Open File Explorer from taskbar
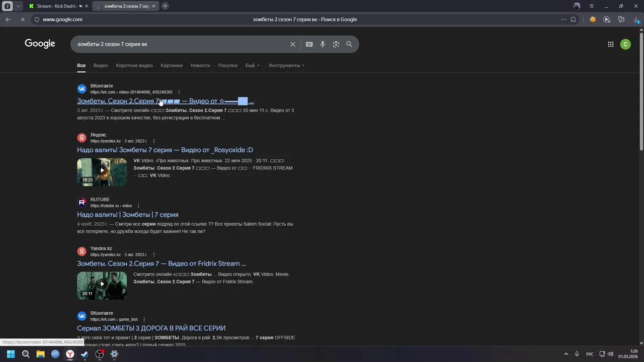Screen dimensions: 644x362 (40, 354)
